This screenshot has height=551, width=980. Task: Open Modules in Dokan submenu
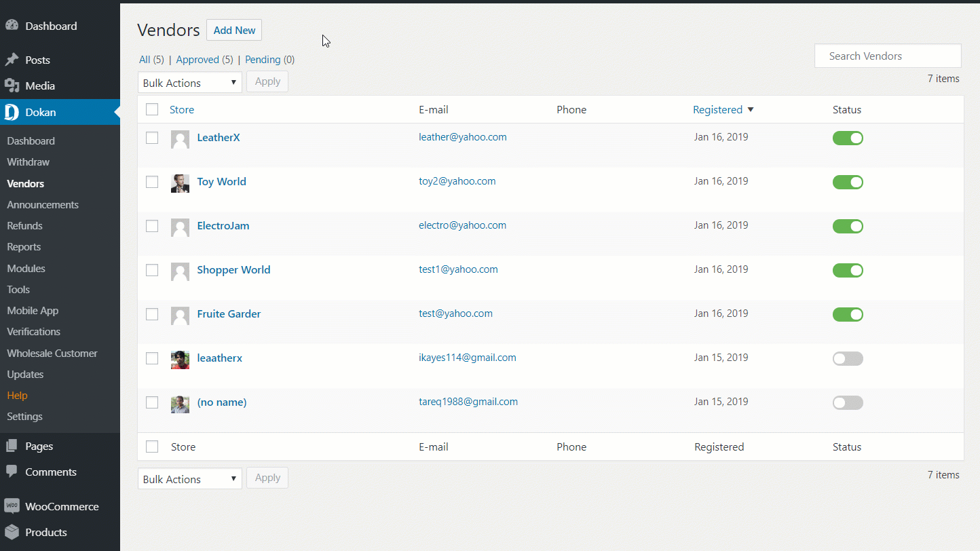[x=26, y=269]
